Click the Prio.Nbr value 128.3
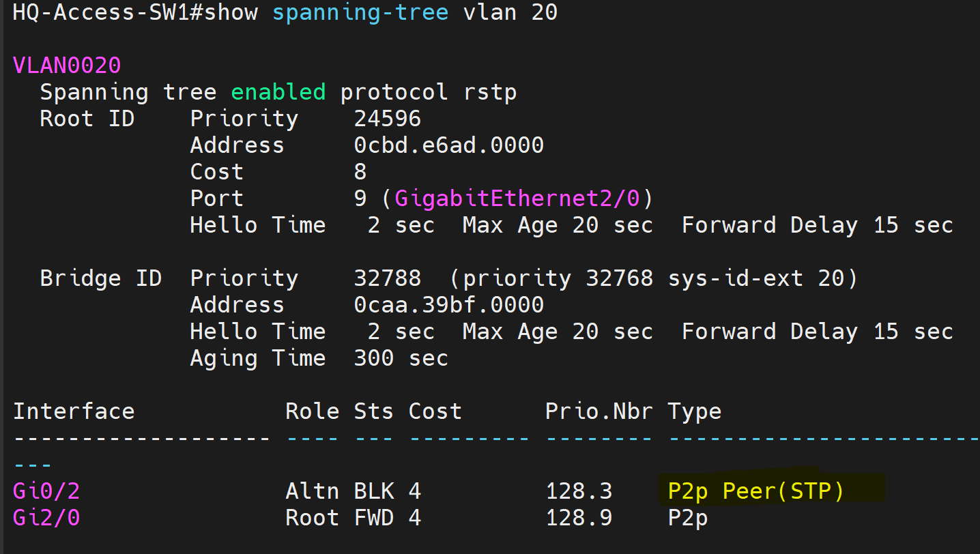This screenshot has width=980, height=554. pyautogui.click(x=579, y=491)
